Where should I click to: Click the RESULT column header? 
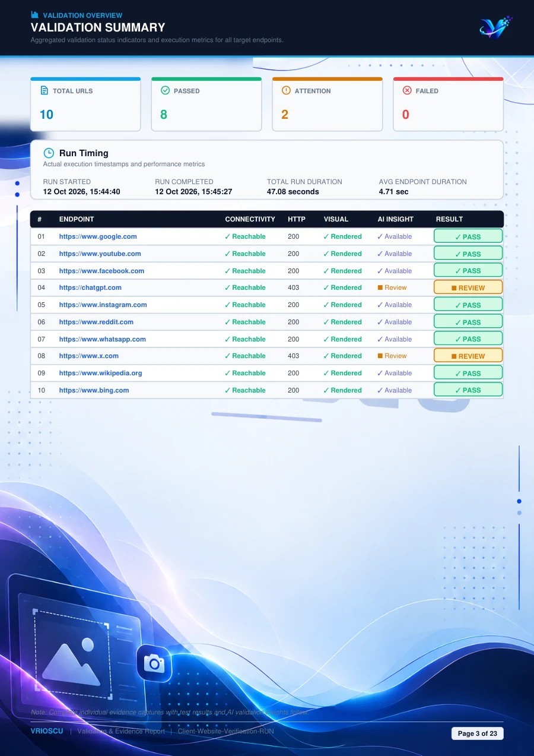449,219
